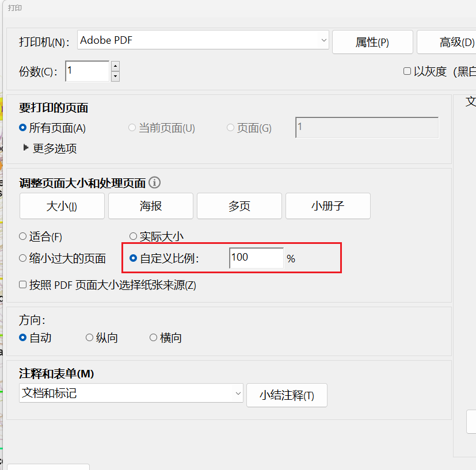Choose the 适合 scaling option
476x470 pixels.
[x=23, y=236]
